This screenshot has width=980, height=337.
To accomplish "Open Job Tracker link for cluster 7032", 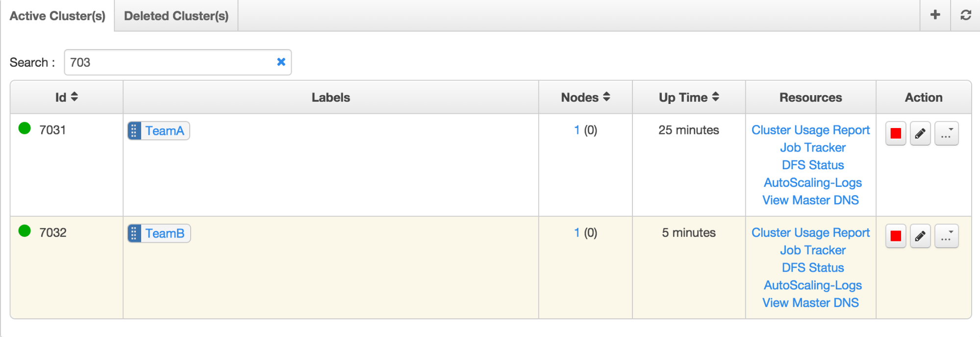I will [x=813, y=250].
